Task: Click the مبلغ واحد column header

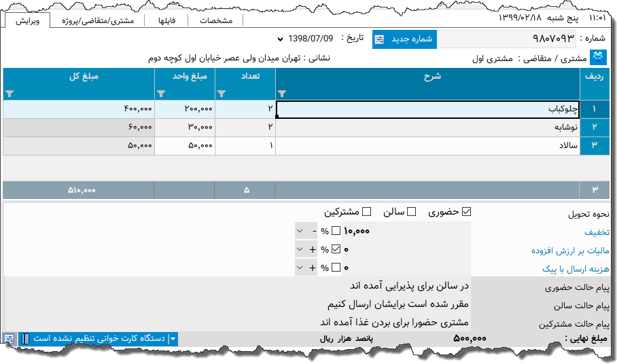Action: point(185,84)
